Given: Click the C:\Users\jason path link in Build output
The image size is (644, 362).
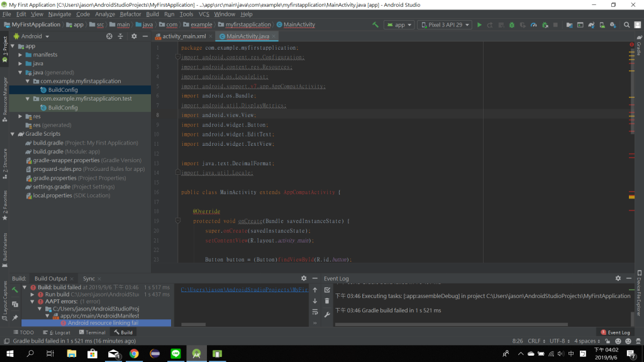Looking at the screenshot, I should point(245,290).
